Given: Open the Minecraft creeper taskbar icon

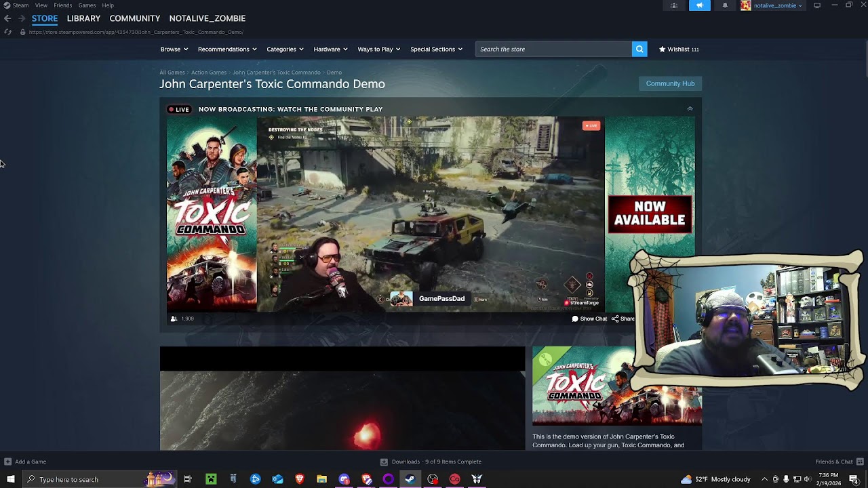Looking at the screenshot, I should pyautogui.click(x=211, y=479).
